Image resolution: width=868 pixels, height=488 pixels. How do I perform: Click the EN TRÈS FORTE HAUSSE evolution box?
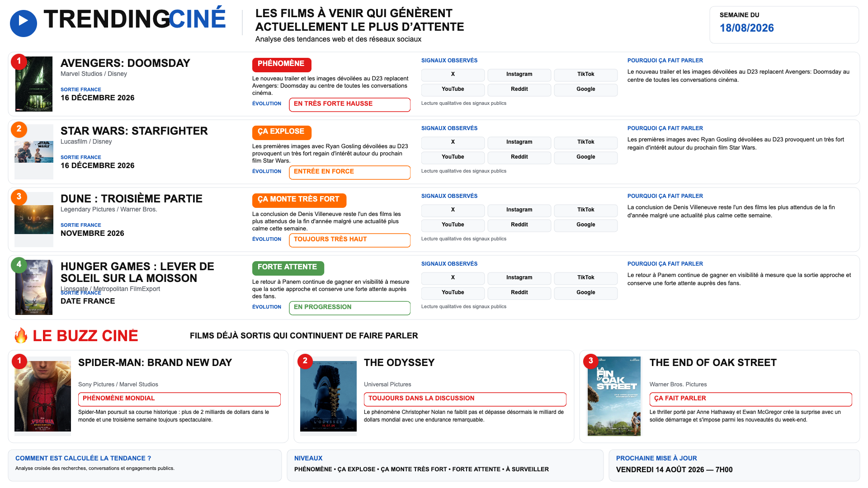tap(349, 104)
